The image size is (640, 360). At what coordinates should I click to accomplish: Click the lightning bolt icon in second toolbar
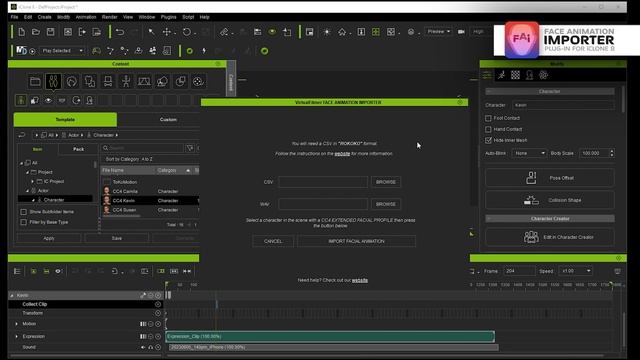coord(204,51)
